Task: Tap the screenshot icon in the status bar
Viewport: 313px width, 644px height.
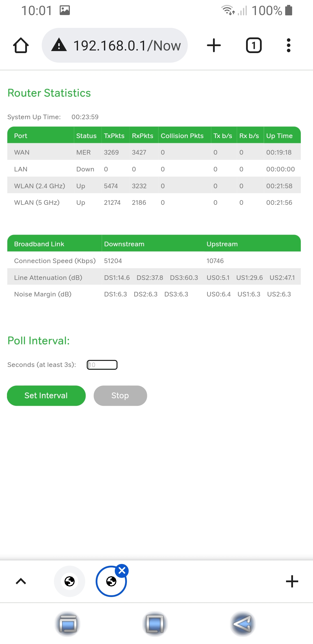Action: point(65,10)
